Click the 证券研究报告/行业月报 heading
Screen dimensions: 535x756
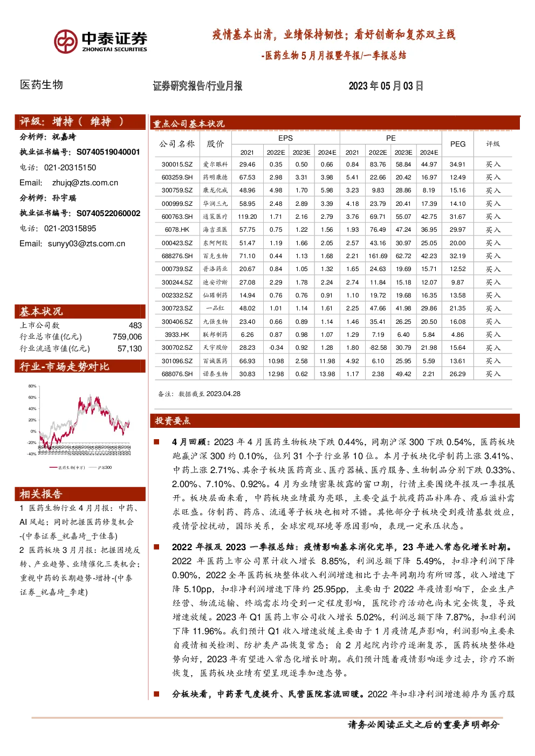[197, 86]
